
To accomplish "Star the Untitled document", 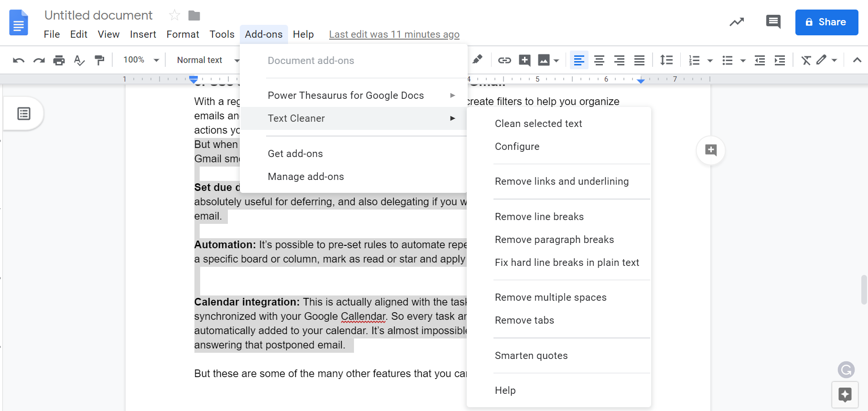I will point(174,15).
